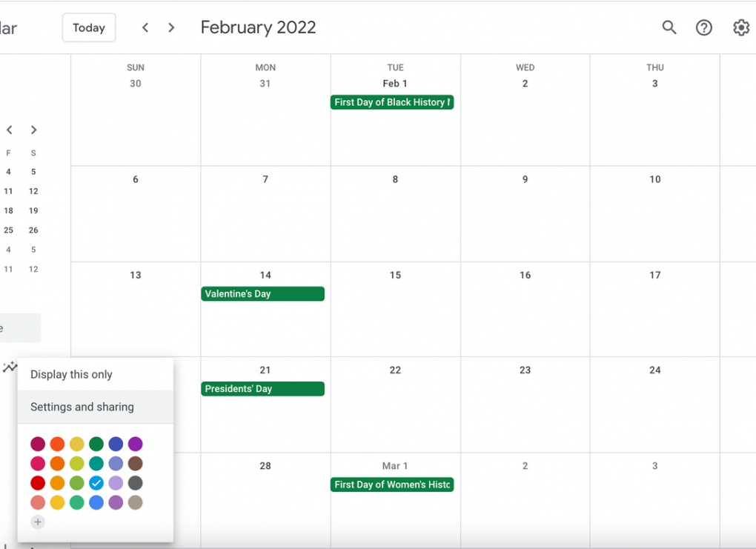Choose Display this only
This screenshot has width=756, height=549.
coord(96,374)
